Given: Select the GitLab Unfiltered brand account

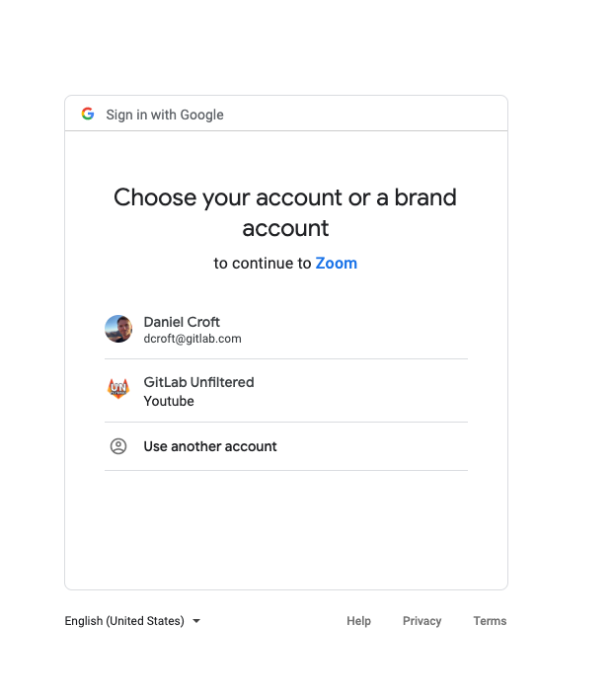Looking at the screenshot, I should pos(286,391).
